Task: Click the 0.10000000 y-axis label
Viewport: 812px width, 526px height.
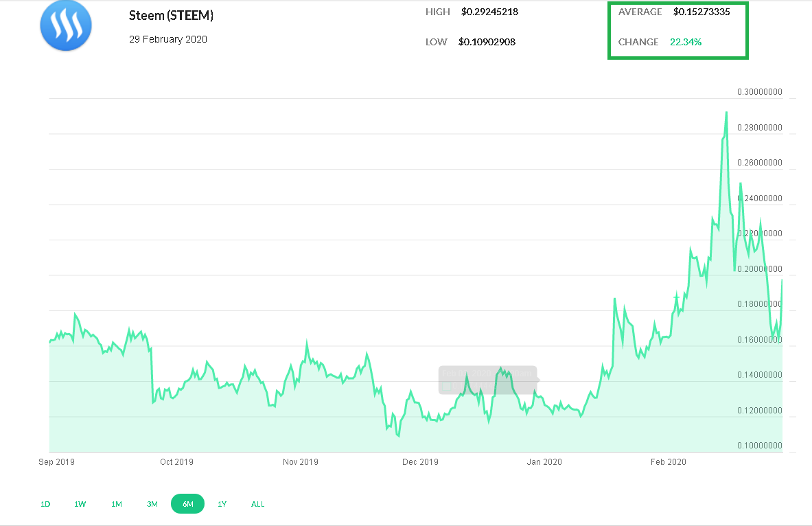Action: point(760,446)
